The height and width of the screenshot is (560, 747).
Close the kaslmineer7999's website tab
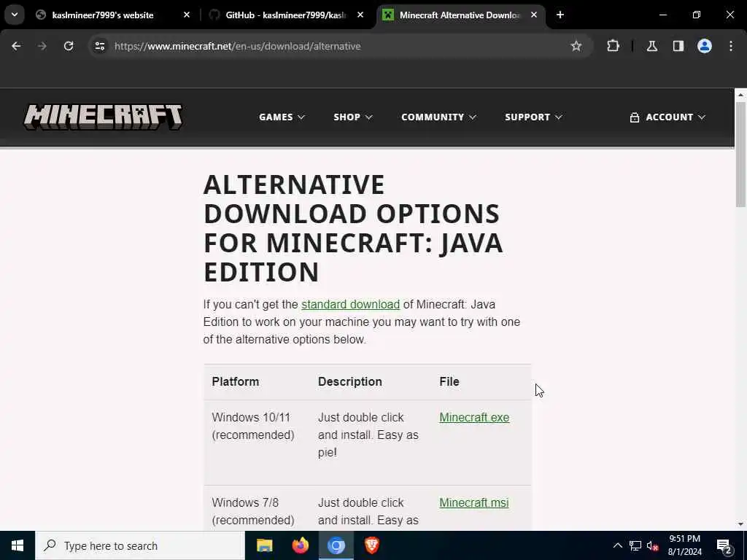187,15
